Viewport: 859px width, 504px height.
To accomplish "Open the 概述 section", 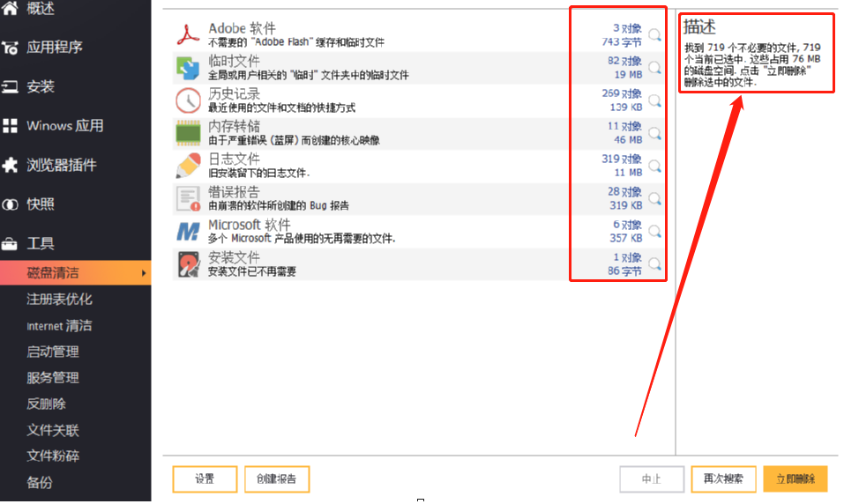I will (41, 8).
